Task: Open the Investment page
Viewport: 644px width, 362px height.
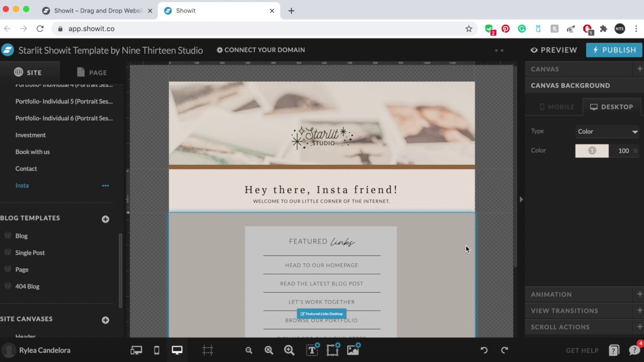Action: (31, 135)
